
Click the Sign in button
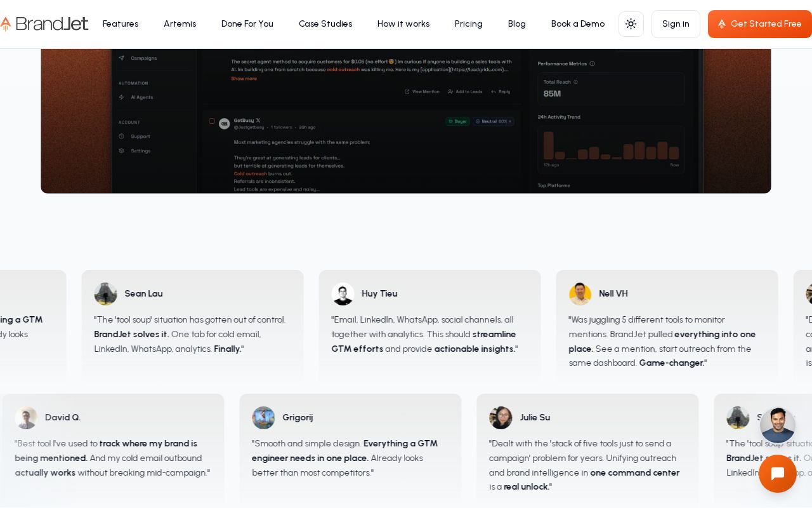click(676, 24)
